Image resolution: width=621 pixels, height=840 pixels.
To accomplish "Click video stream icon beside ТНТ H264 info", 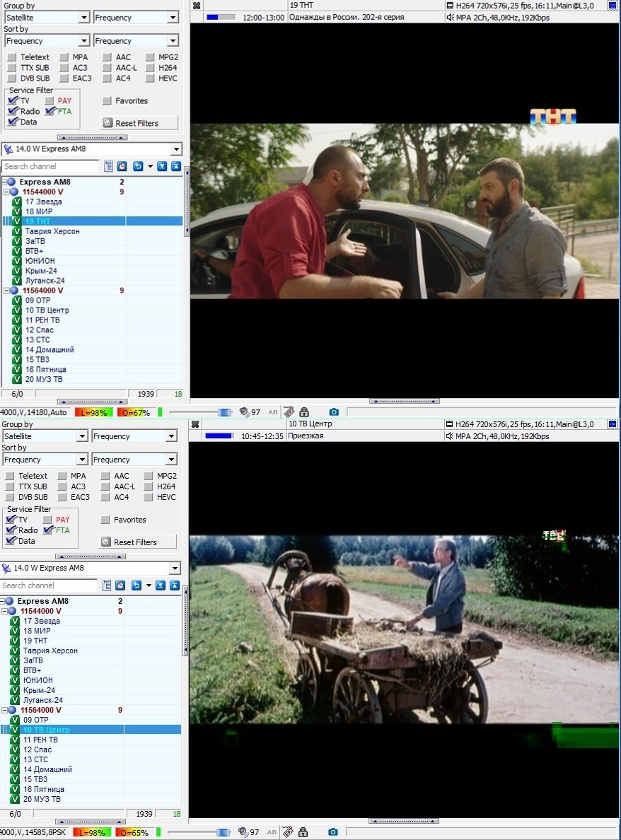I will pyautogui.click(x=450, y=6).
